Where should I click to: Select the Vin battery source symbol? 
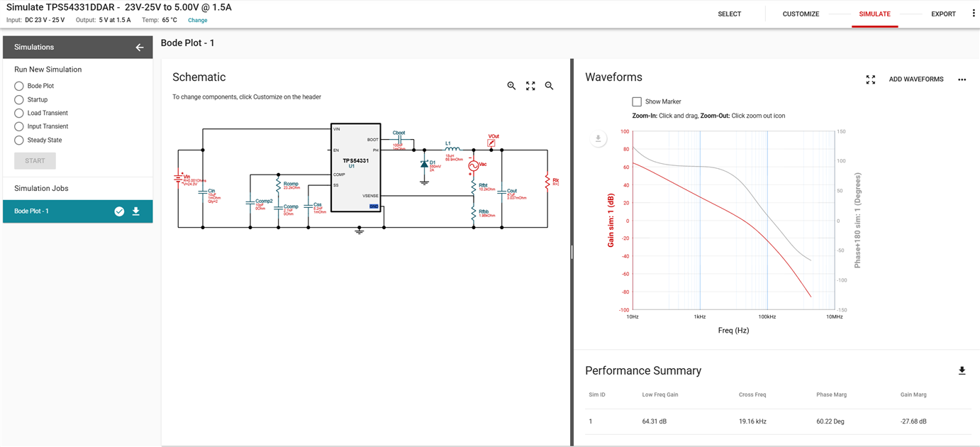click(178, 178)
